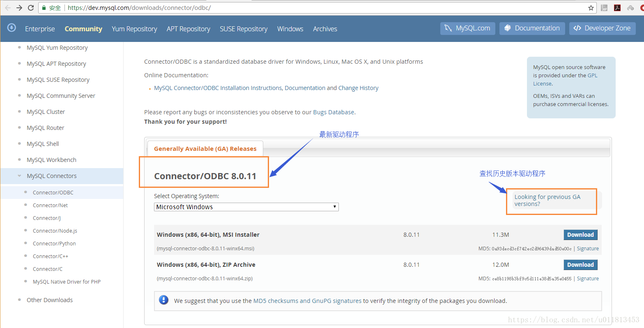
Task: Click the 12.0M file size
Action: (501, 265)
